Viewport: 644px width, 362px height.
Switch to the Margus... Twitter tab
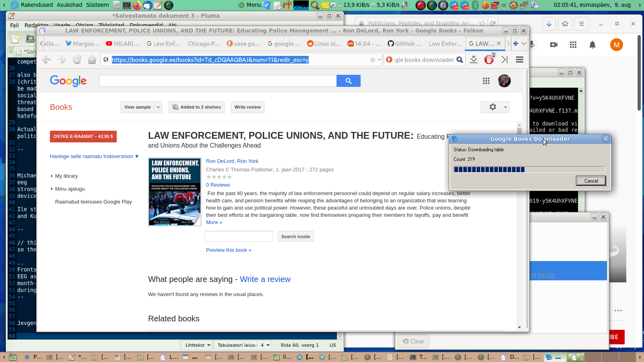coord(83,43)
